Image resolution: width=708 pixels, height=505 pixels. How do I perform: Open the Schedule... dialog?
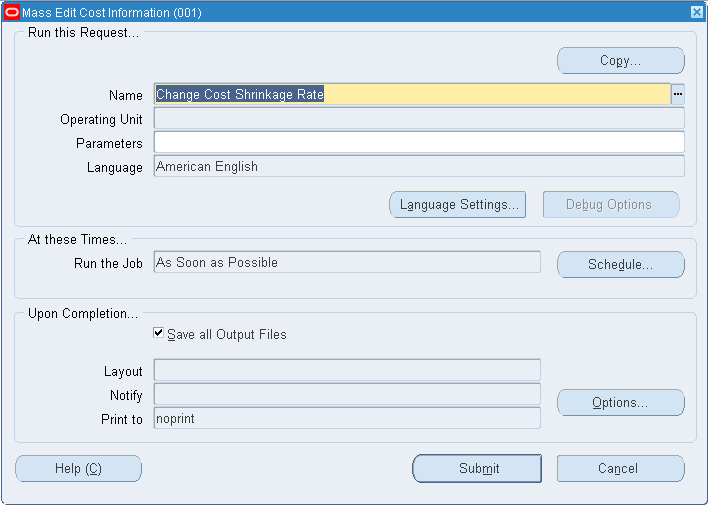coord(620,264)
